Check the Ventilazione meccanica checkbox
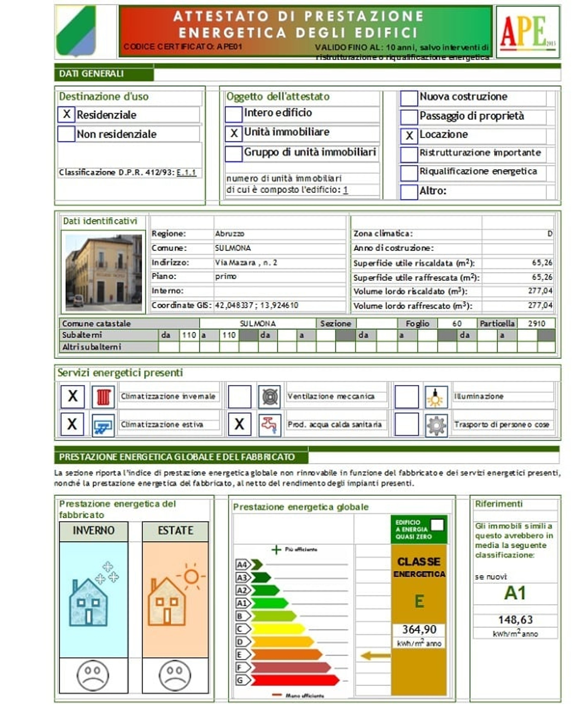 point(240,397)
